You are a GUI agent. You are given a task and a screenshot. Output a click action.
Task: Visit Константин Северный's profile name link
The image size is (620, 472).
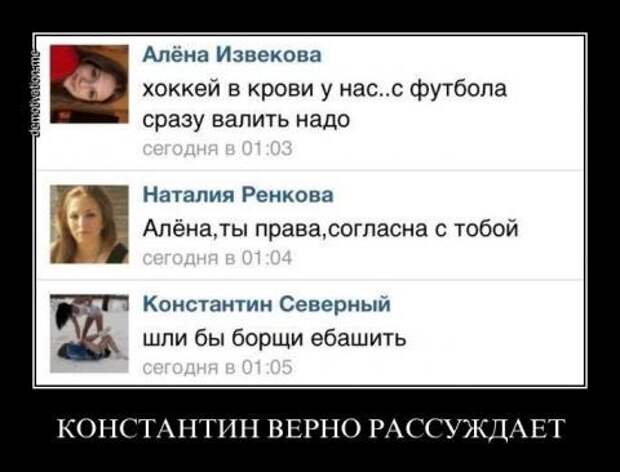267,304
